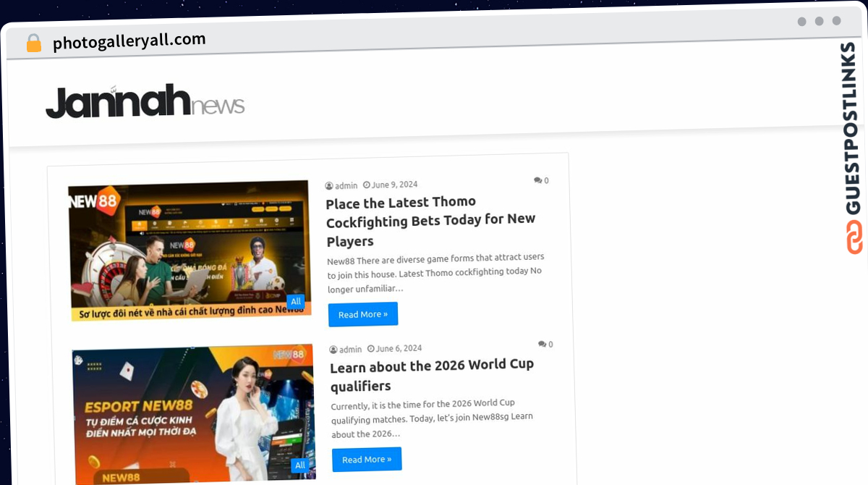Open the Thomo Cockfighting Bets article title
Viewport: 868px width, 485px height.
coord(431,221)
